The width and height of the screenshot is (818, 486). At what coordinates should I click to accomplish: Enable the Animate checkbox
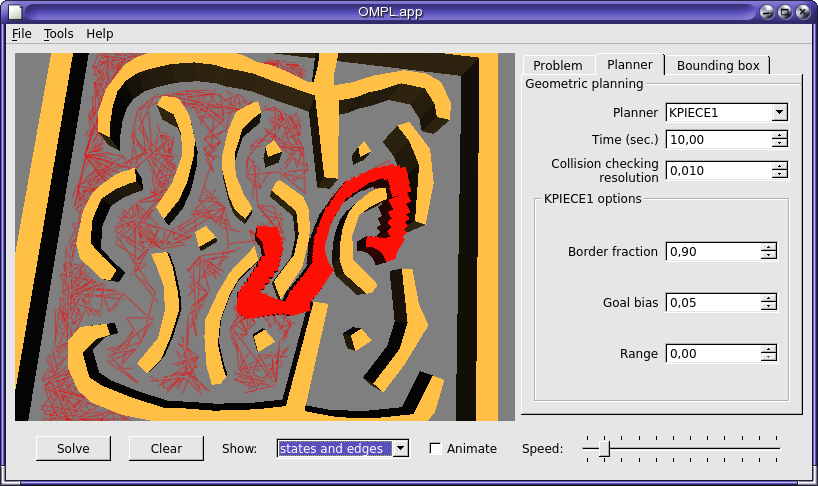click(x=435, y=448)
